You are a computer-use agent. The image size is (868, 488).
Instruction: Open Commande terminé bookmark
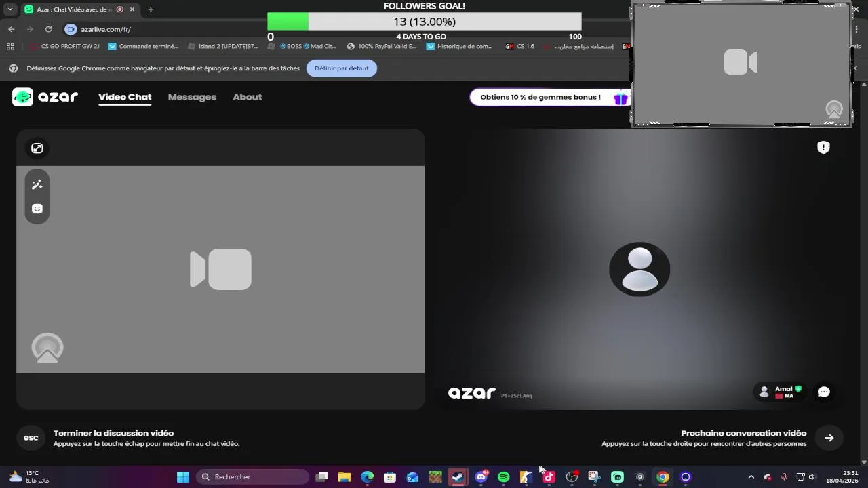(x=143, y=47)
